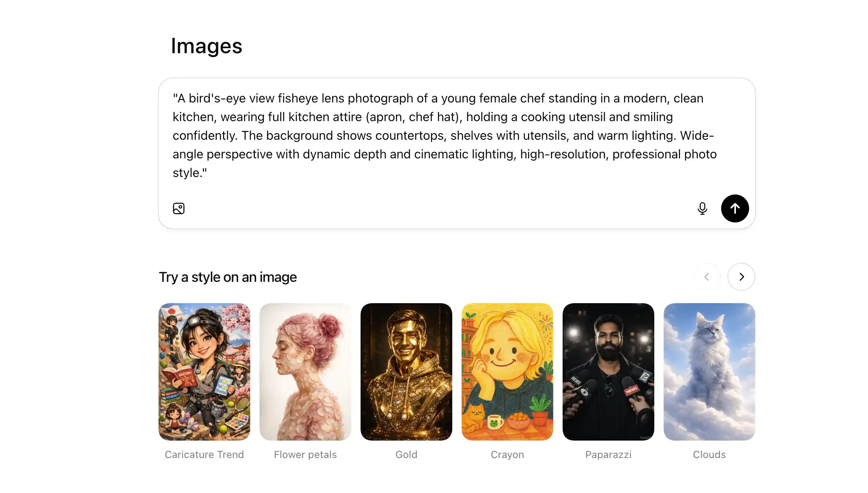Click the "Try a style on an image" heading
This screenshot has width=868, height=493.
pyautogui.click(x=228, y=277)
